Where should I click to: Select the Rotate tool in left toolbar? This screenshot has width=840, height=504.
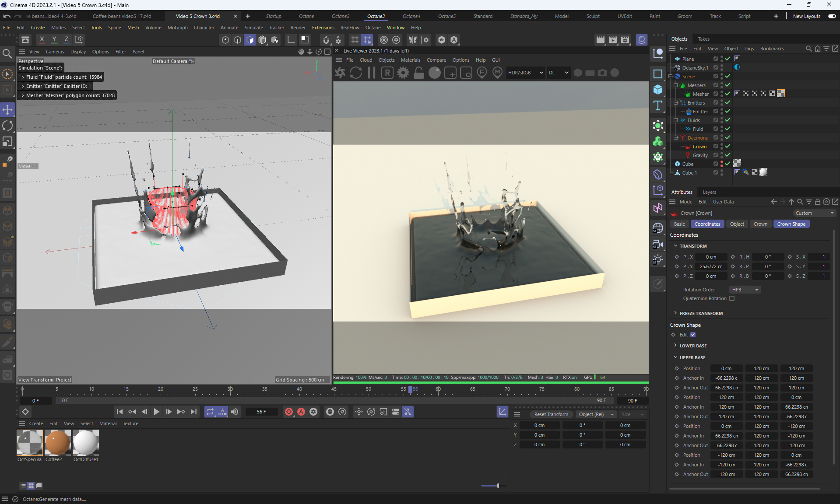pos(7,126)
